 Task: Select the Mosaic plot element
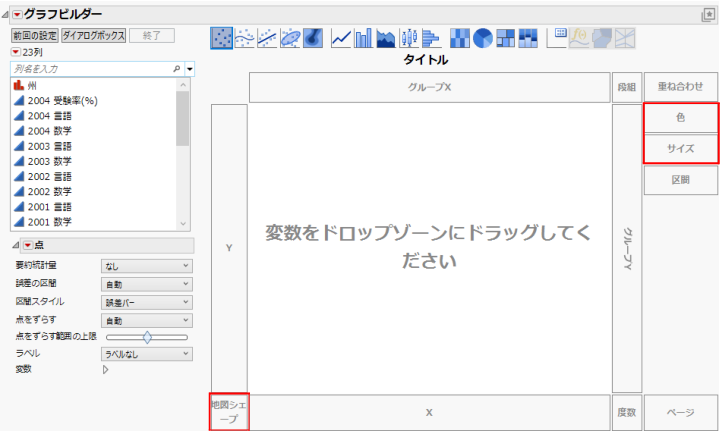pos(528,38)
